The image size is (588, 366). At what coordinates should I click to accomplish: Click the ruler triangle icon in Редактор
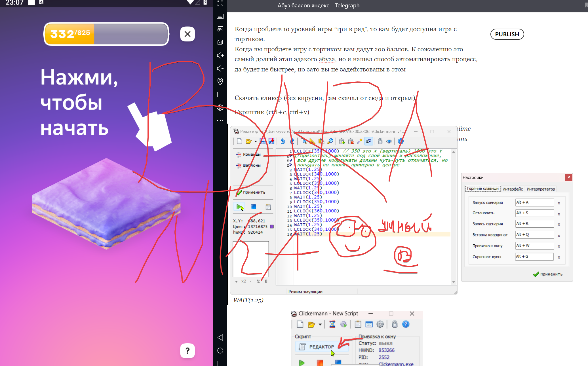[x=312, y=141]
